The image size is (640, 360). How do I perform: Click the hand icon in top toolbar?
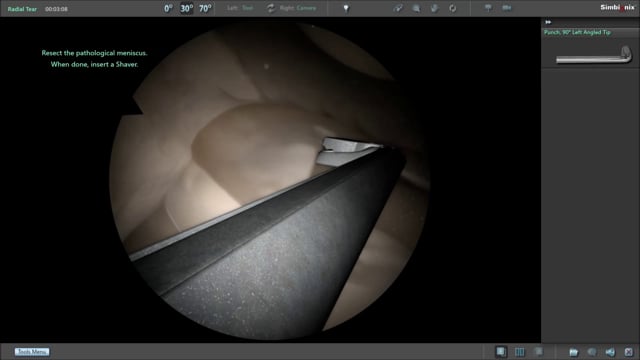434,8
